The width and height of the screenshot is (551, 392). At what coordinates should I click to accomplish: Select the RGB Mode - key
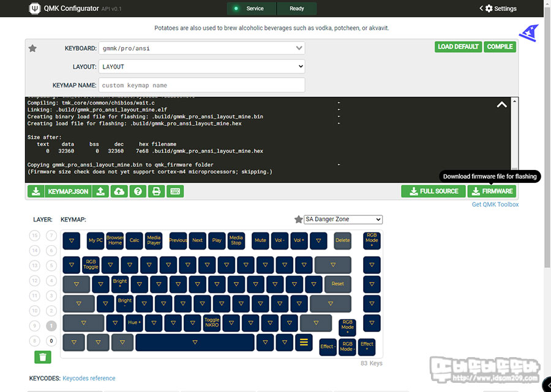pos(347,347)
